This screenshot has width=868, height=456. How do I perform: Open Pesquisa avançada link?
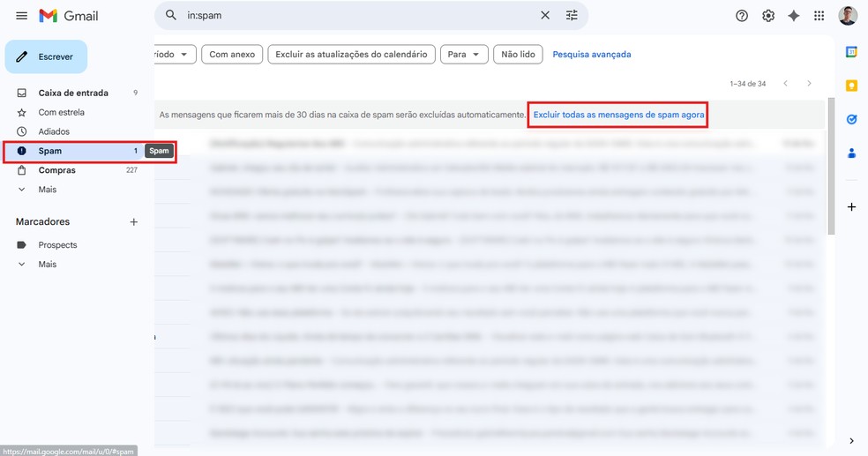592,54
